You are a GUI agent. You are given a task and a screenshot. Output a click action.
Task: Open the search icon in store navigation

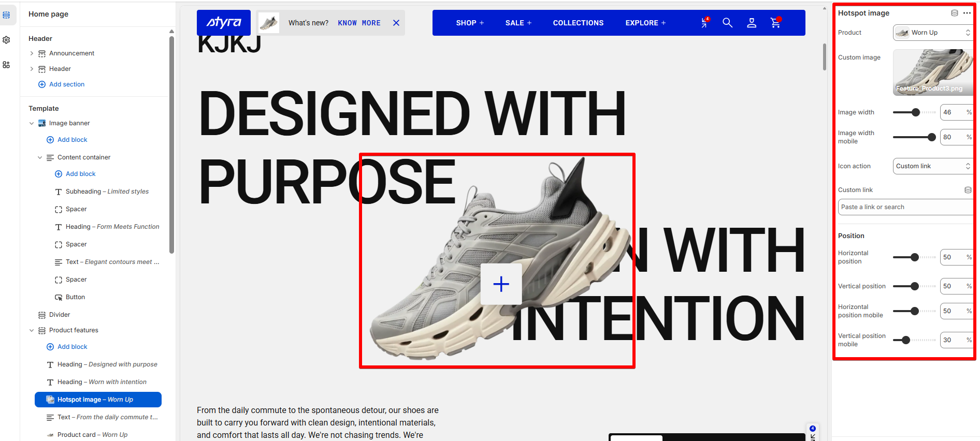click(x=727, y=23)
